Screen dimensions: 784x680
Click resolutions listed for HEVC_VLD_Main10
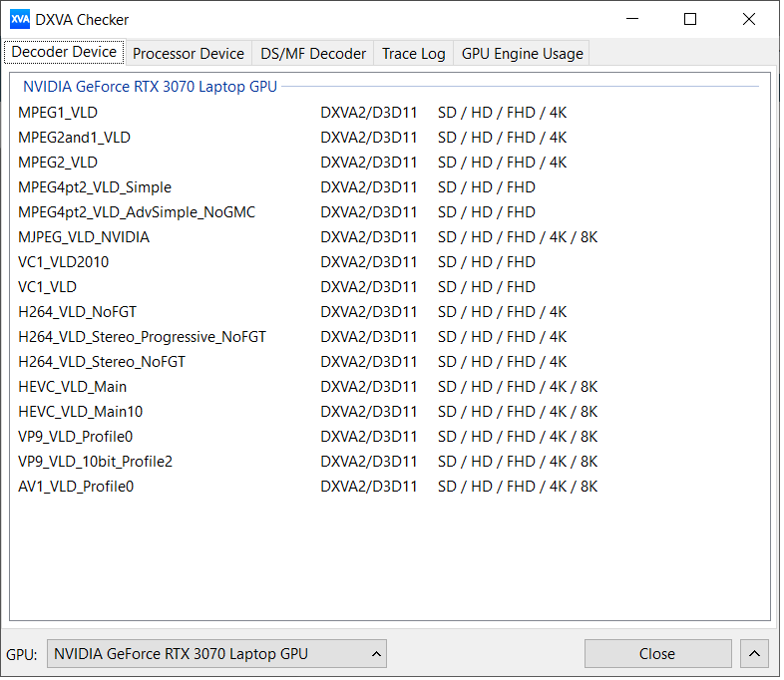(x=519, y=413)
